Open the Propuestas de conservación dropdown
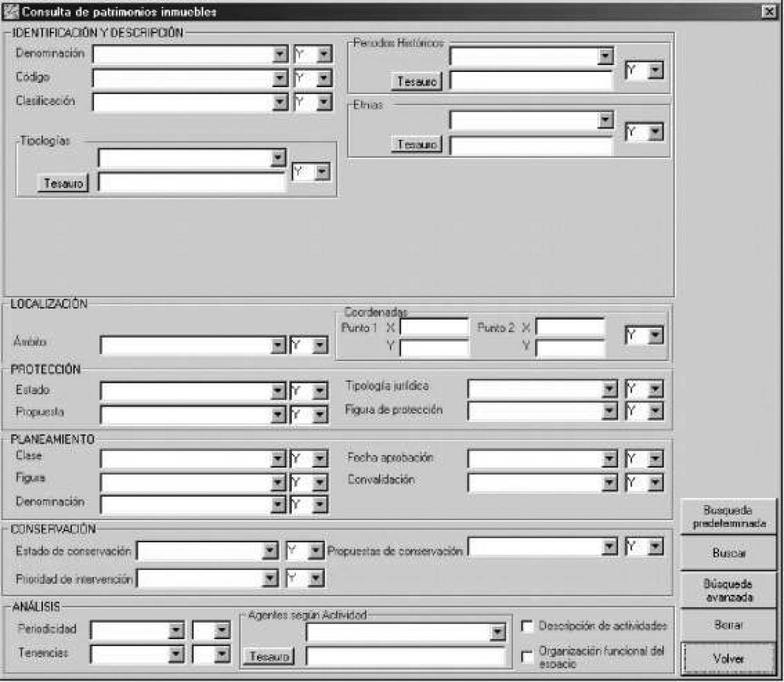 point(609,547)
